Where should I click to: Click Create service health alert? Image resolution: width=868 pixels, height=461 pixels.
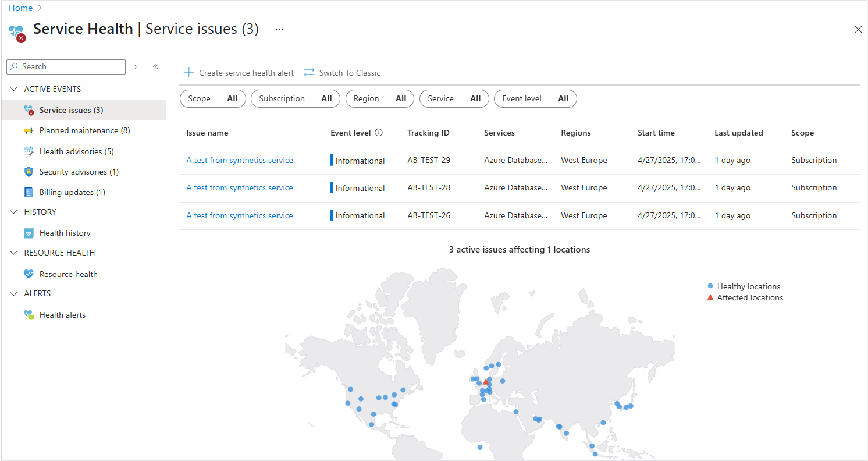[239, 73]
